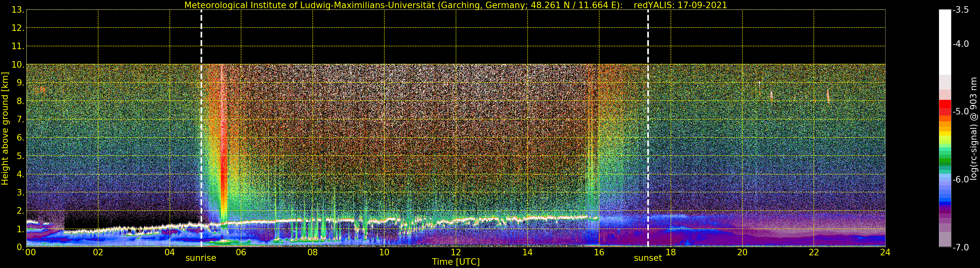Select the 06 hour tick label
Image resolution: width=980 pixels, height=268 pixels.
[241, 252]
